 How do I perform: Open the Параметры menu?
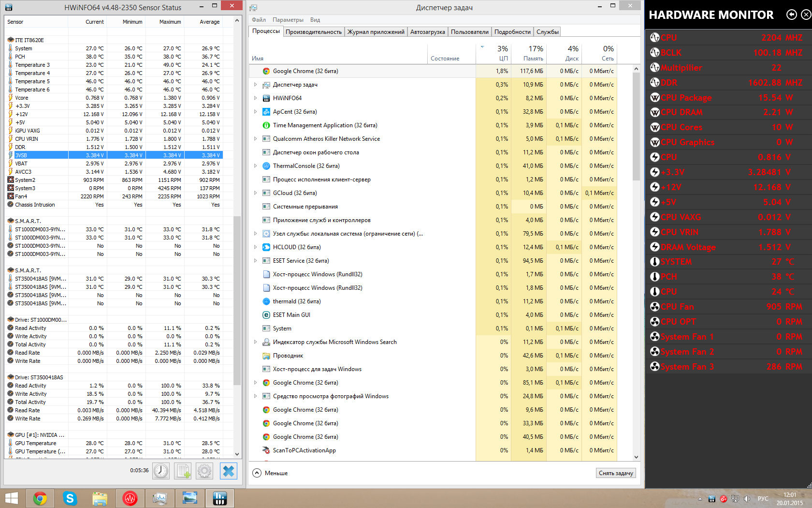288,20
